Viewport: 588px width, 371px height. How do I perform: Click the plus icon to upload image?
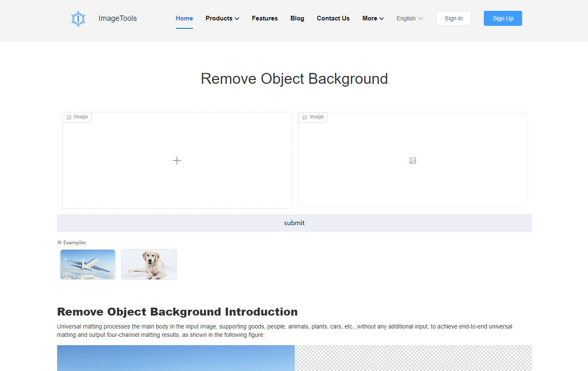point(177,160)
